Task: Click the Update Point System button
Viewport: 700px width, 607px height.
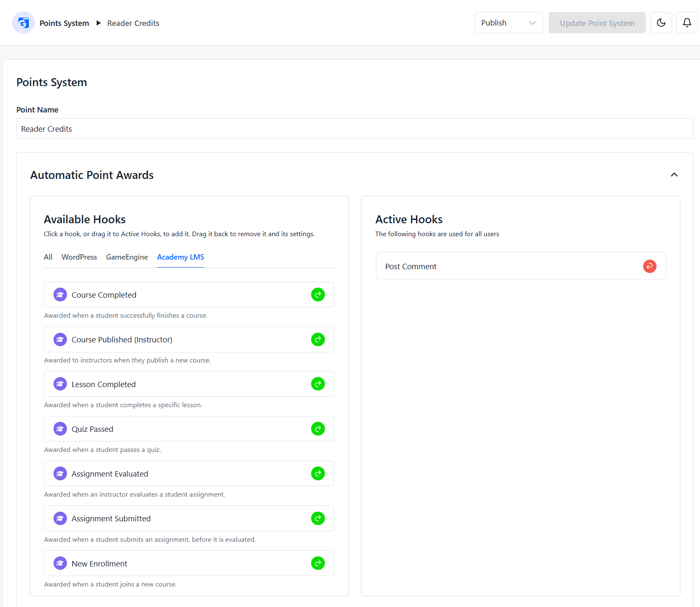Action: pos(597,23)
